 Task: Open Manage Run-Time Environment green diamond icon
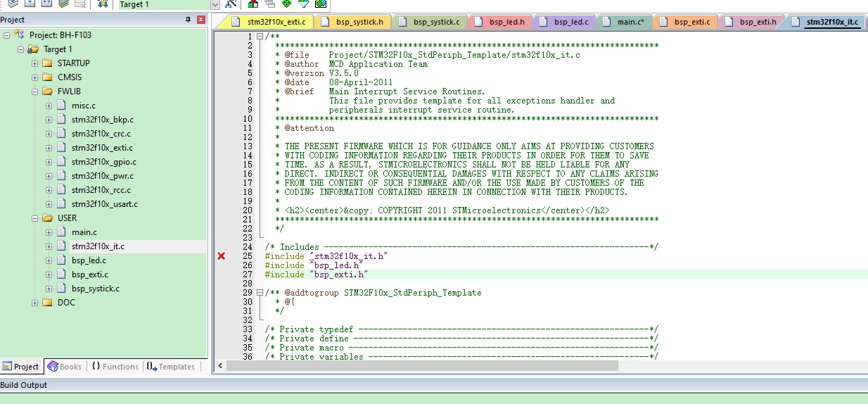point(286,4)
